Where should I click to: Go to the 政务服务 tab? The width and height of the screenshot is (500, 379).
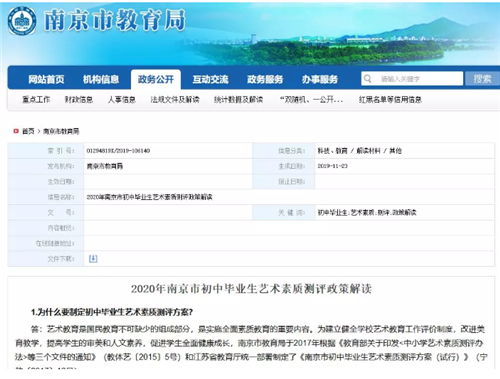tap(265, 79)
